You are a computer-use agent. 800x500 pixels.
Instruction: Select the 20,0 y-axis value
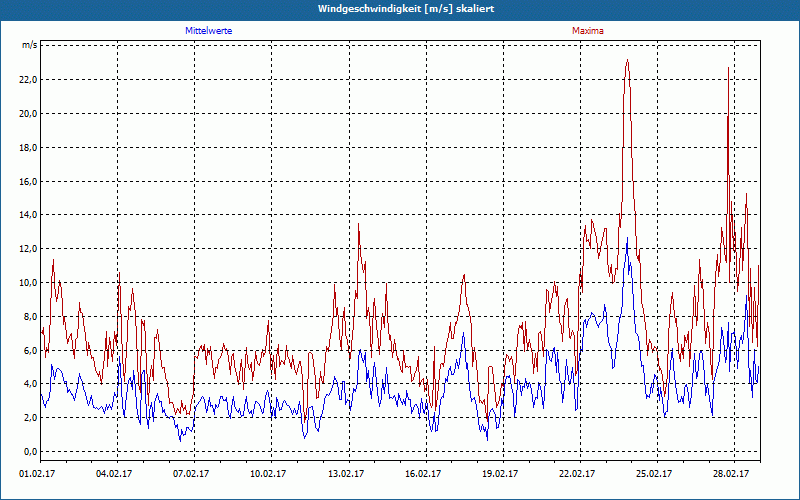pos(29,113)
